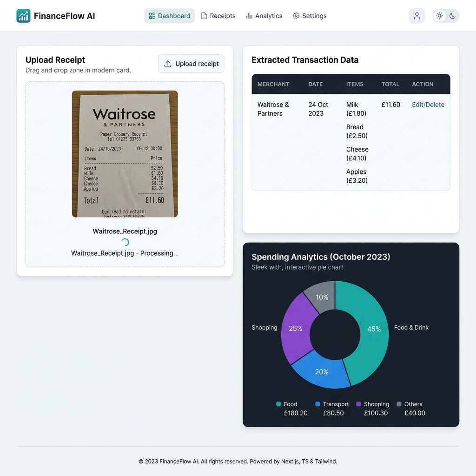The image size is (476, 476).
Task: Click Edit/Delete for Waitrose transaction
Action: click(x=428, y=105)
